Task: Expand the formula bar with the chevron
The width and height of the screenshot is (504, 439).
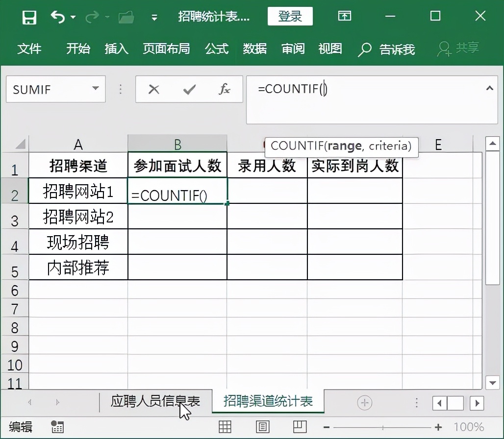Action: point(490,89)
